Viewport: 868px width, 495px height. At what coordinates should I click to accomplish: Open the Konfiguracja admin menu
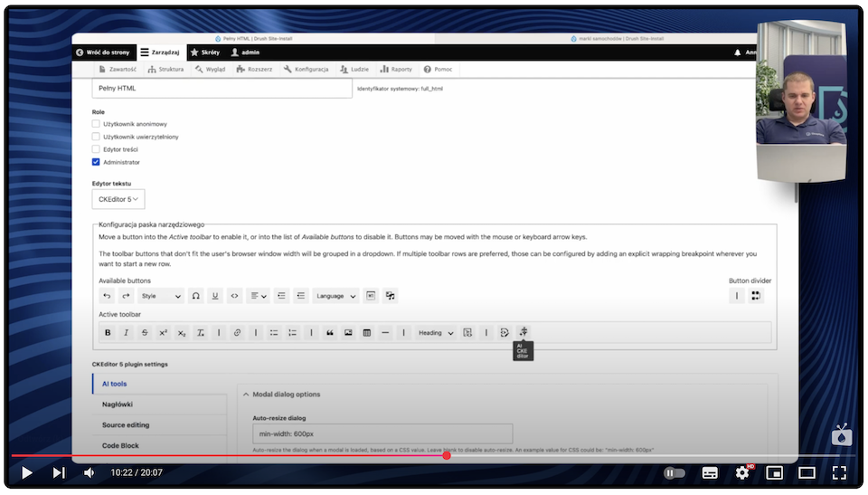pos(307,70)
